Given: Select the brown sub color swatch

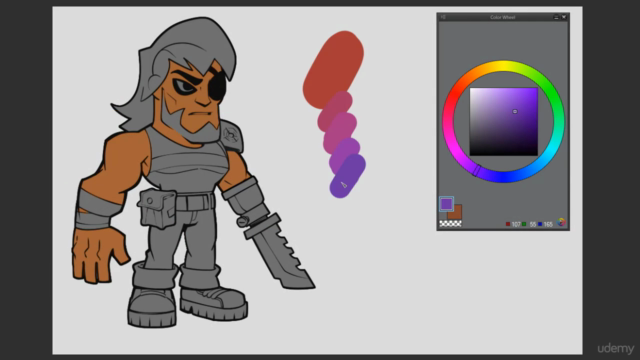Looking at the screenshot, I should (x=456, y=213).
